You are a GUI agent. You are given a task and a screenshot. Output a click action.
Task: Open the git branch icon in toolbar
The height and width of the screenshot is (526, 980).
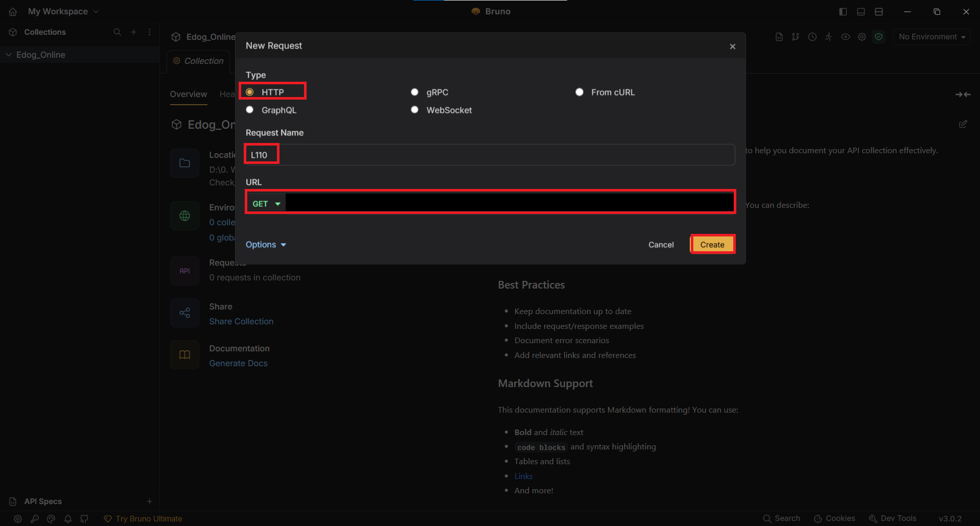[796, 37]
